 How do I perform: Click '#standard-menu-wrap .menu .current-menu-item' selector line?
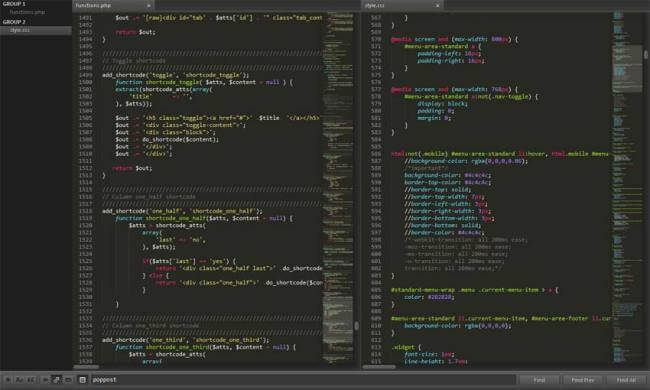(x=474, y=290)
